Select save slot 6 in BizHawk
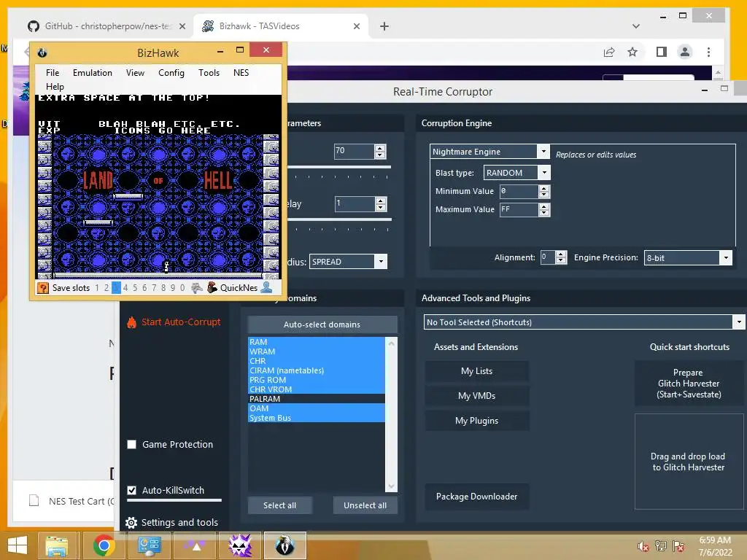Image resolution: width=747 pixels, height=560 pixels. point(144,287)
